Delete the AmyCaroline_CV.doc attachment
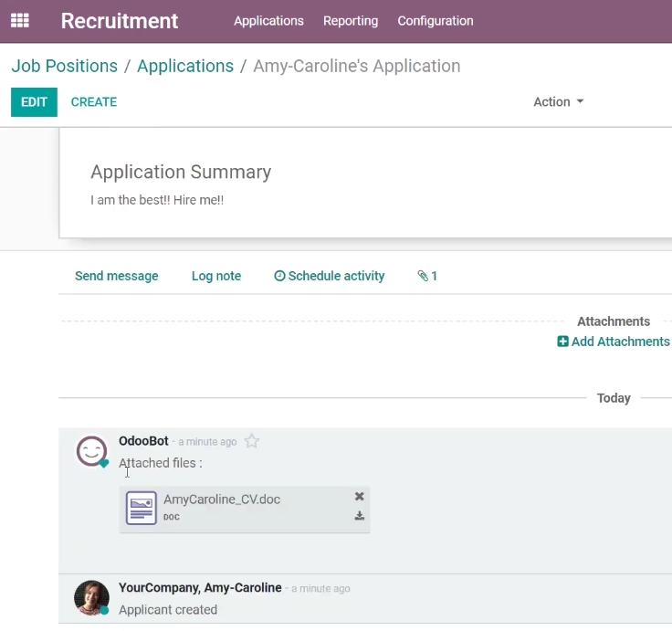This screenshot has width=672, height=631. click(359, 497)
